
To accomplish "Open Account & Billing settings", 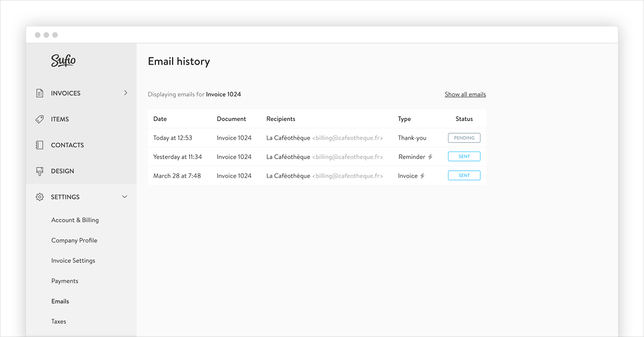I will pyautogui.click(x=75, y=220).
